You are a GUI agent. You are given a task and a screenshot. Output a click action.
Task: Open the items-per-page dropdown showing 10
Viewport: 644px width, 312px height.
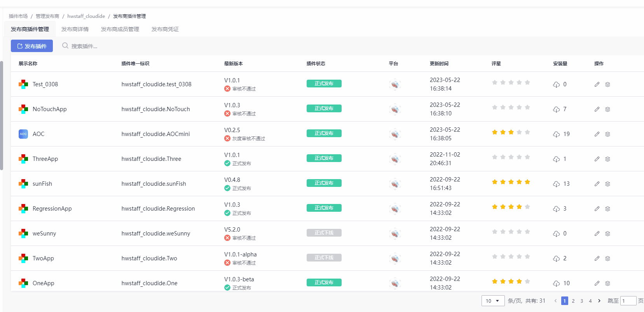pyautogui.click(x=493, y=301)
